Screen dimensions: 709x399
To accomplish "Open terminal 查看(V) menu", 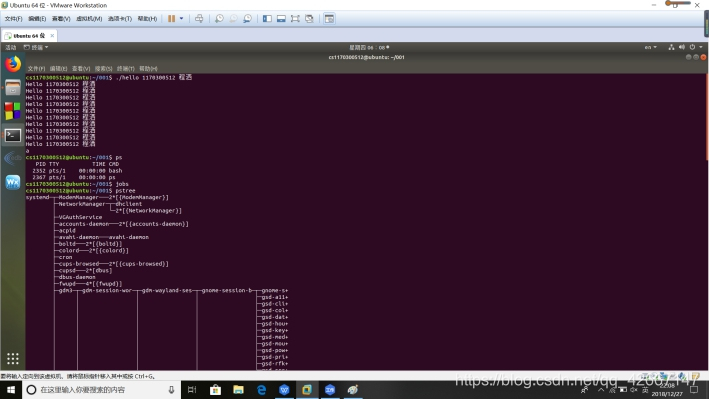I will point(81,68).
